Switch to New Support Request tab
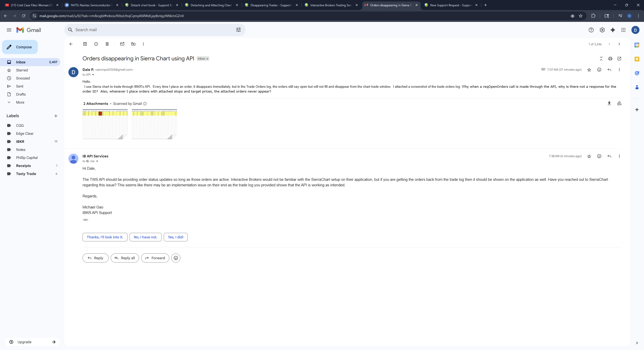This screenshot has width=644, height=350. [x=450, y=5]
